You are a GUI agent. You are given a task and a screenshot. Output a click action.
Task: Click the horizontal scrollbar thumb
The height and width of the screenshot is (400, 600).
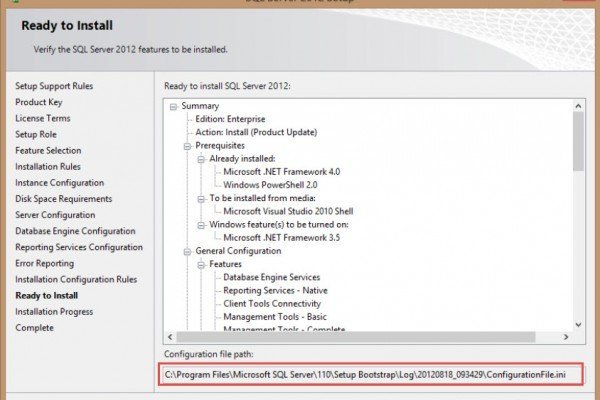[x=356, y=337]
